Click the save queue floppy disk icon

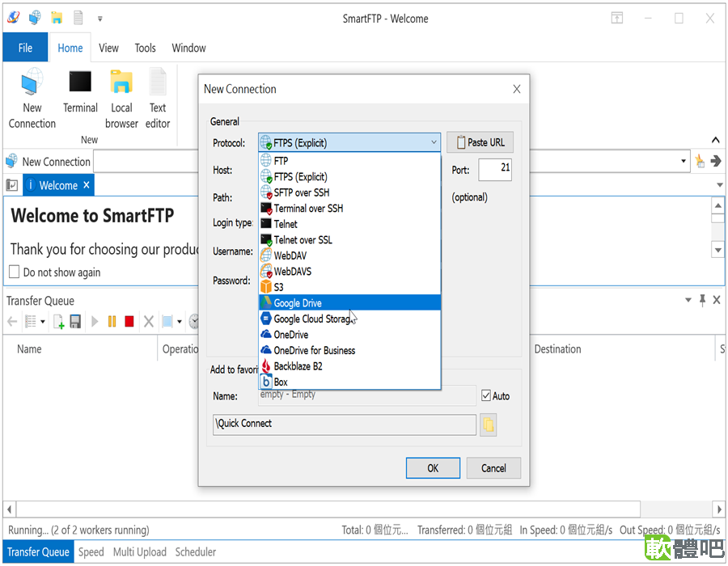click(x=75, y=321)
